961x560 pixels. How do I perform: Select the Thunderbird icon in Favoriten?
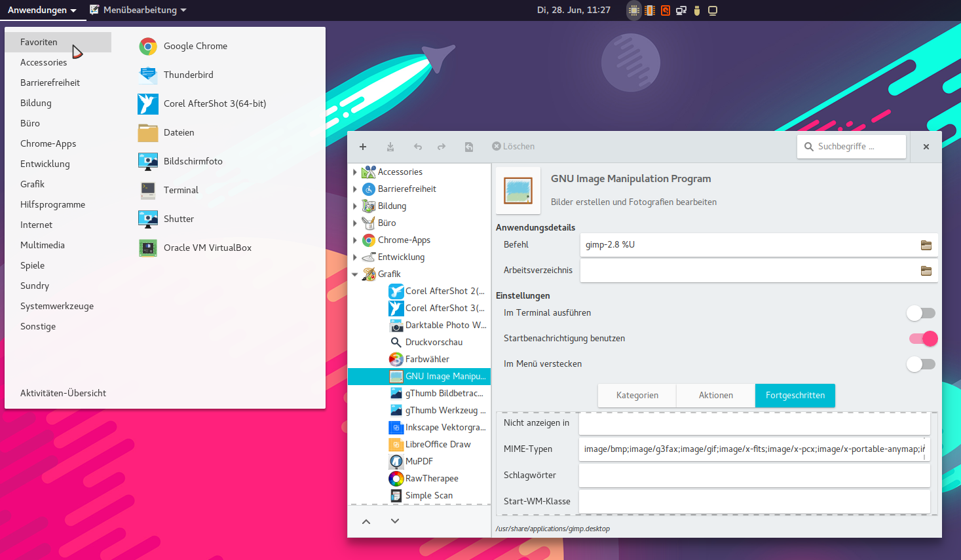pyautogui.click(x=148, y=75)
